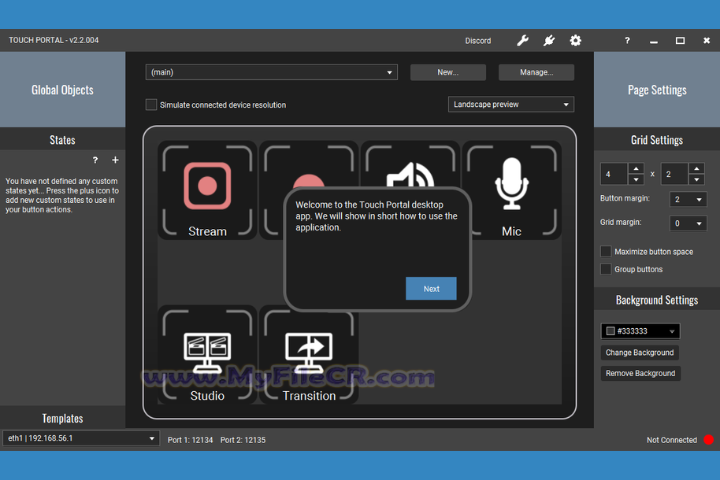Open the Landscape preview dropdown
Screen dimensions: 720x480
coord(511,104)
